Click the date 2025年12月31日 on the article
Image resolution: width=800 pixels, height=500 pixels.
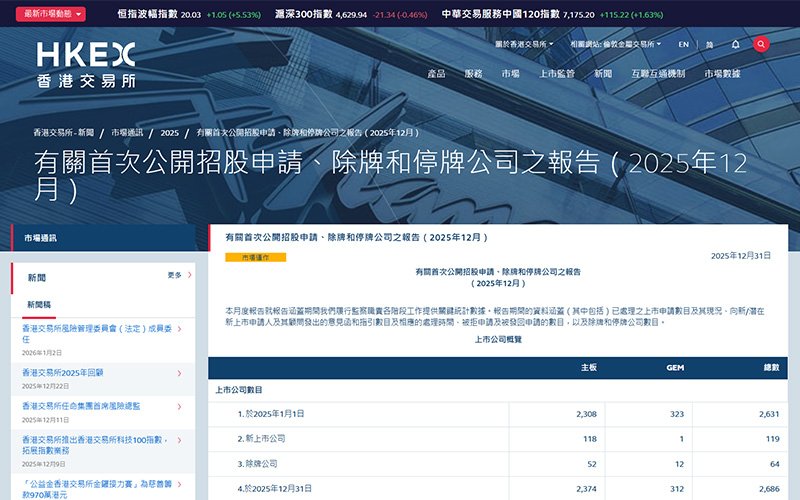(741, 256)
